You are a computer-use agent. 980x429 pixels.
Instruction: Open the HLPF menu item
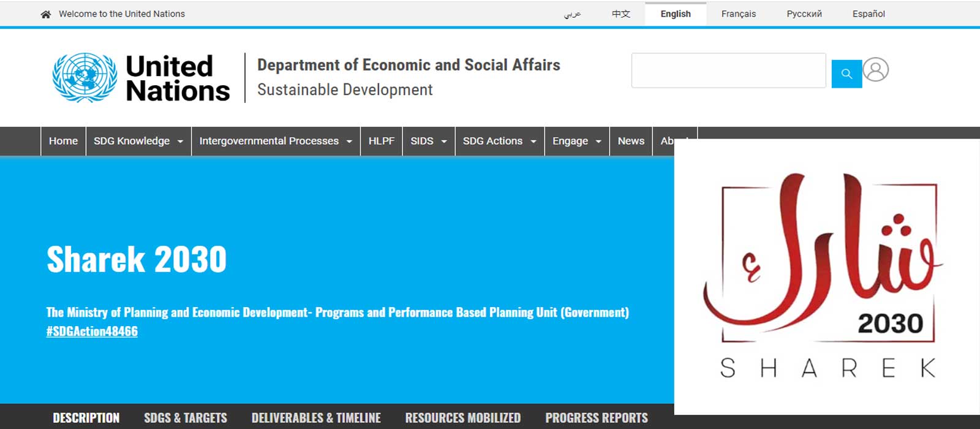pos(382,141)
